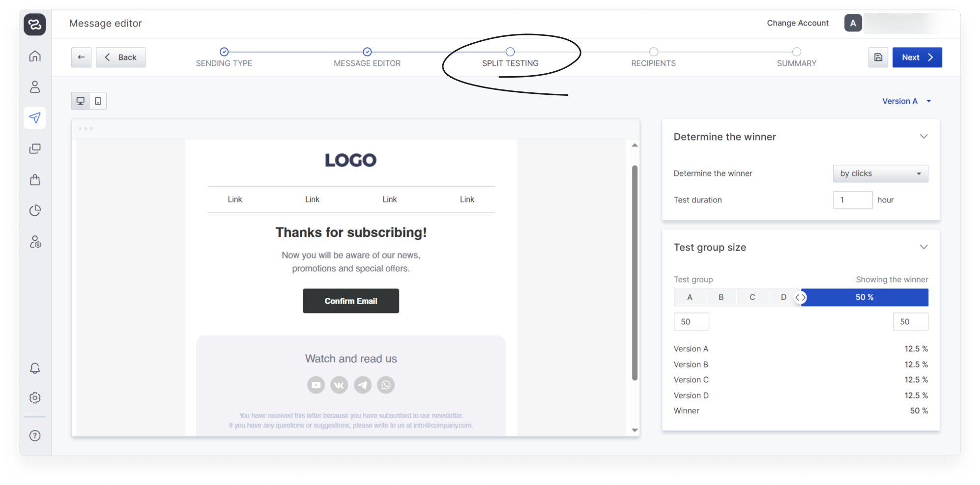
Task: Open the Contacts person icon in sidebar
Action: [35, 87]
